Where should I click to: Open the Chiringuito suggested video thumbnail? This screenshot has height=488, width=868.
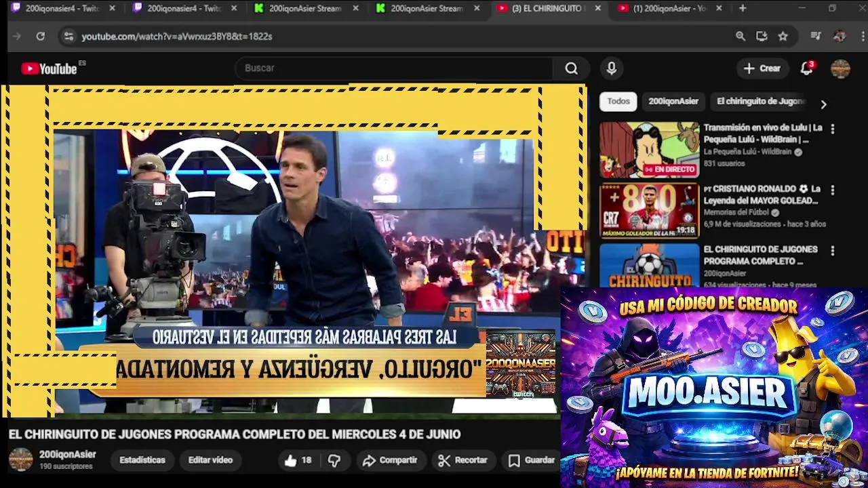[649, 266]
